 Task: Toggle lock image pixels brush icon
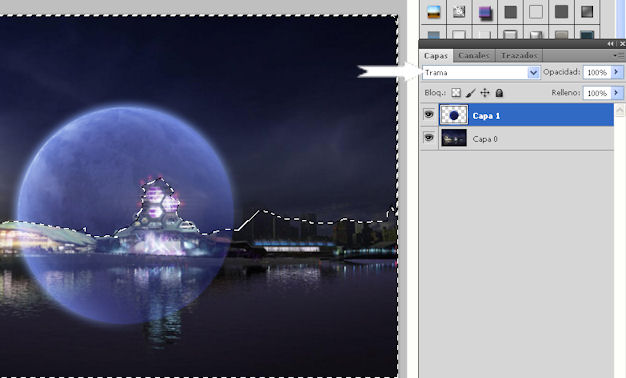[471, 93]
